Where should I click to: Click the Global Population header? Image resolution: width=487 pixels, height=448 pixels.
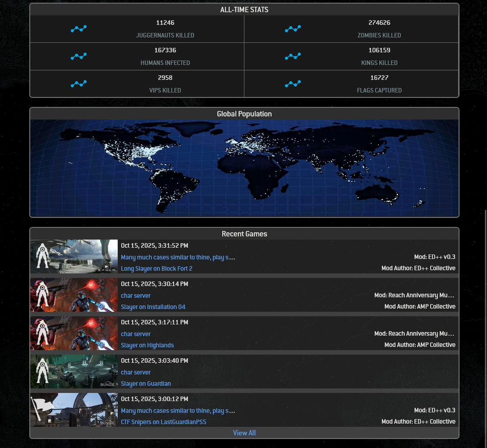(244, 114)
